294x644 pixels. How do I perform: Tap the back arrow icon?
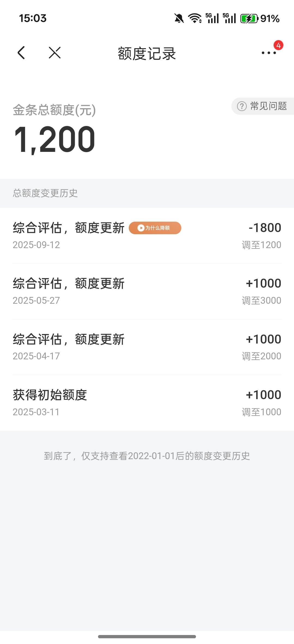point(21,53)
